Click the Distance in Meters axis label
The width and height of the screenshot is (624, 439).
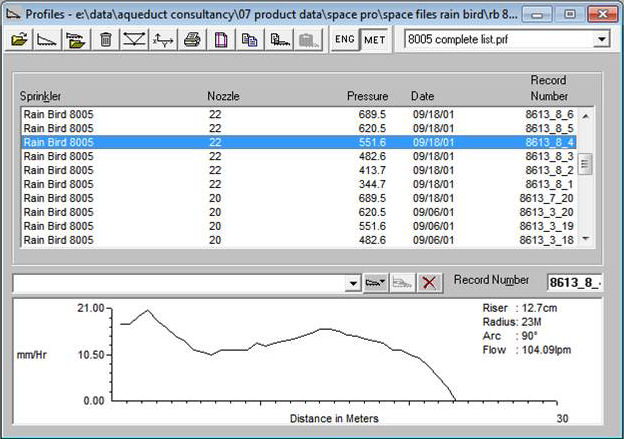click(x=334, y=419)
